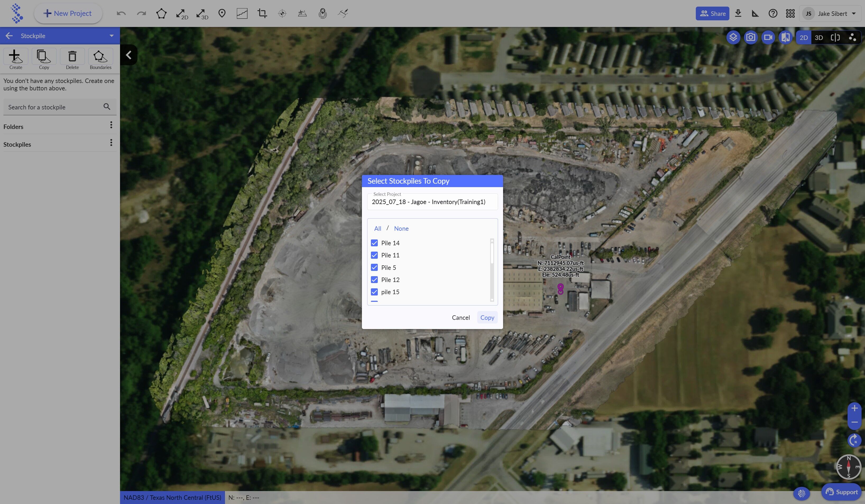
Task: Take a screenshot with camera button
Action: (x=751, y=37)
